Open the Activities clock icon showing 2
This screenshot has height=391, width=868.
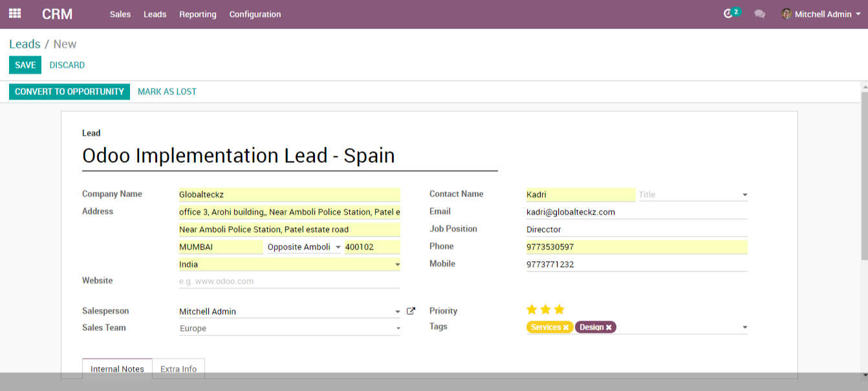[x=730, y=12]
